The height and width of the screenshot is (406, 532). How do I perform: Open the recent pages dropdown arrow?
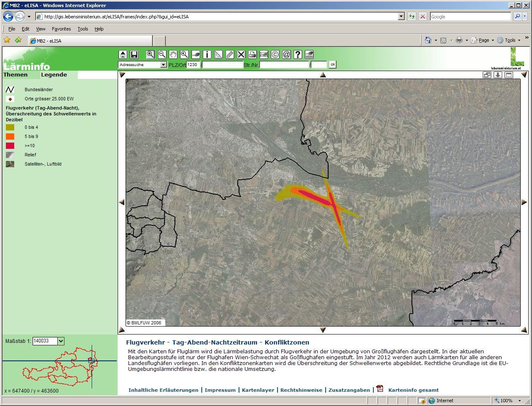[x=29, y=17]
